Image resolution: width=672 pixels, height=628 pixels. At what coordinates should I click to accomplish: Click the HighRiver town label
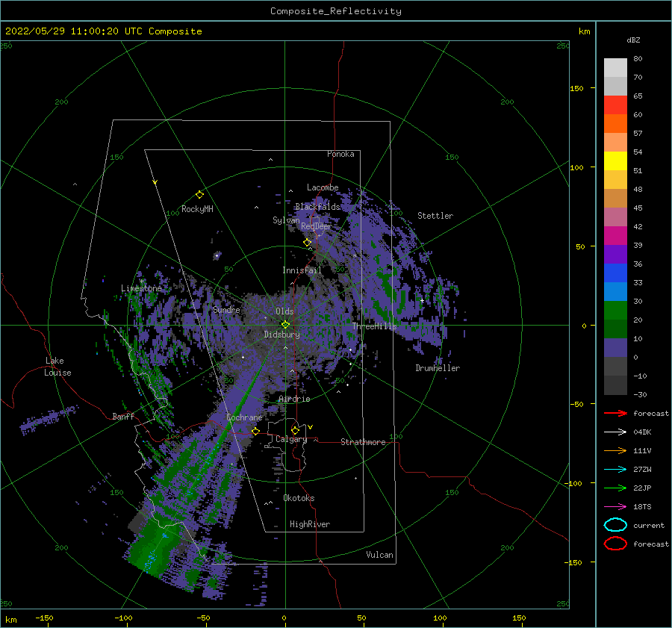310,524
